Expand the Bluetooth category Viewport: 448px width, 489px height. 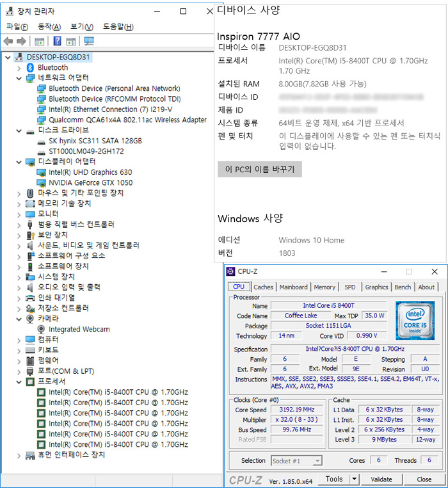19,68
